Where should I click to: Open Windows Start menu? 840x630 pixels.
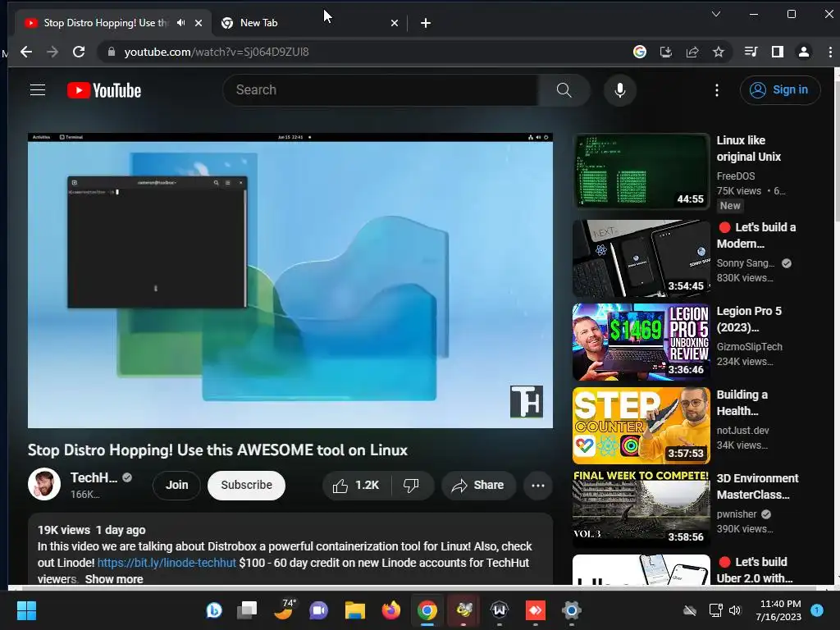pos(26,610)
